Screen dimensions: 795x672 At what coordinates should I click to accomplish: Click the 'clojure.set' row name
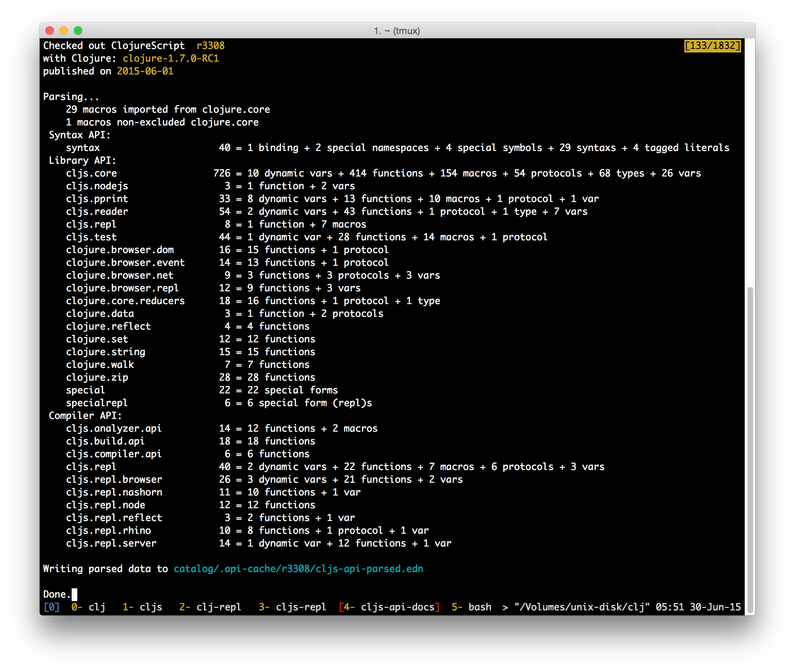point(97,339)
